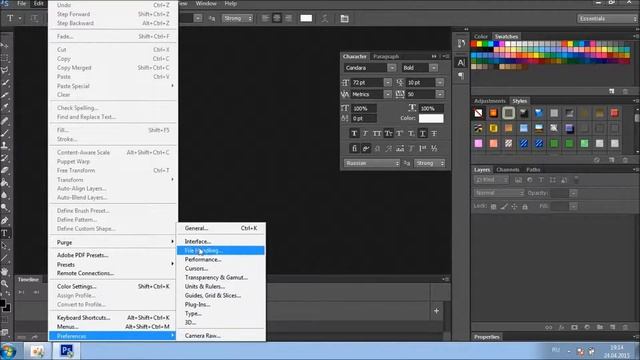Viewport: 640px width, 360px height.
Task: Open the 72 pt font size dropdown
Action: (x=387, y=82)
